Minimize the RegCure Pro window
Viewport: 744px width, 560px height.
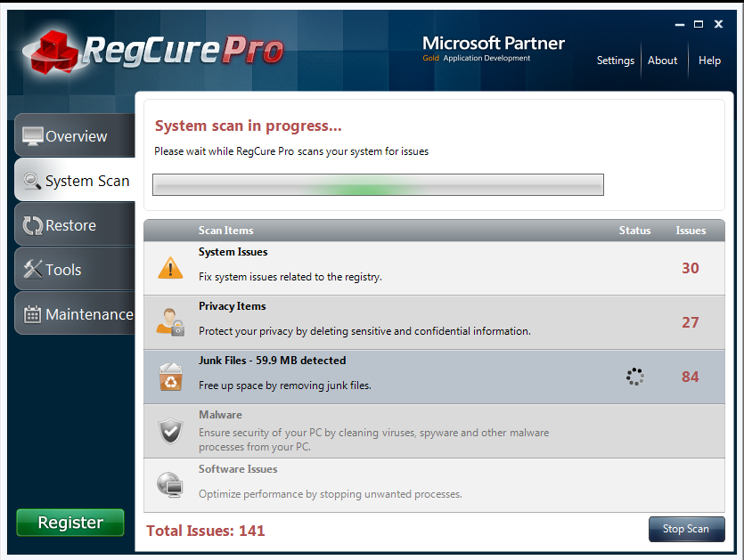680,24
